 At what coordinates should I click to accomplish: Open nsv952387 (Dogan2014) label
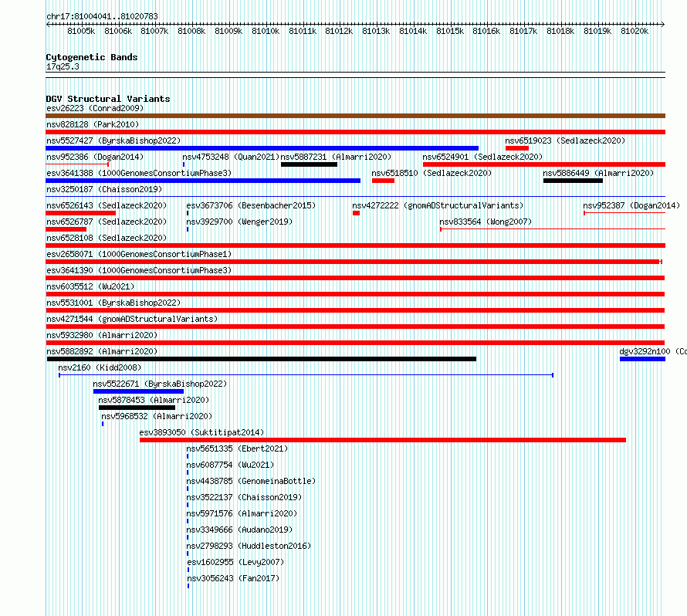(x=631, y=205)
